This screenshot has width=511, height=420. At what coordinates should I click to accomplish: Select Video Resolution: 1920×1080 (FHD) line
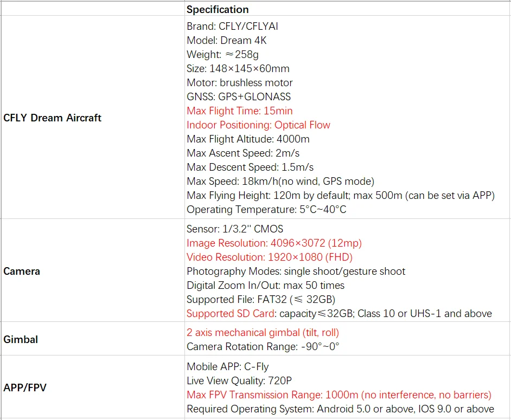270,257
